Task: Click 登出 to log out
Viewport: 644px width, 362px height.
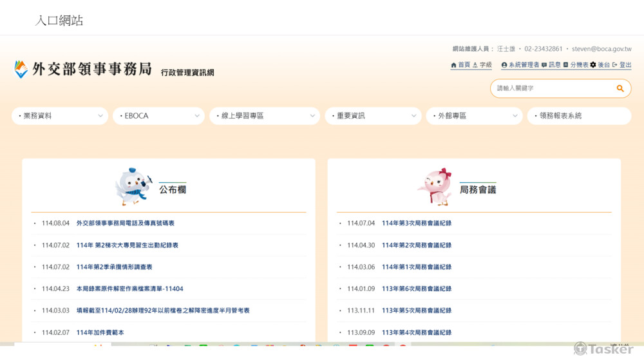Action: coord(622,65)
